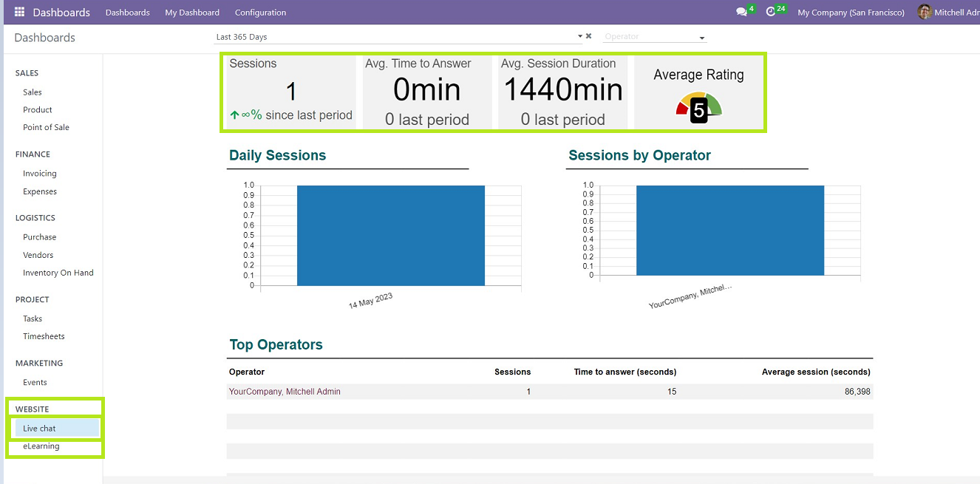Open the My Dashboard menu

click(x=192, y=13)
